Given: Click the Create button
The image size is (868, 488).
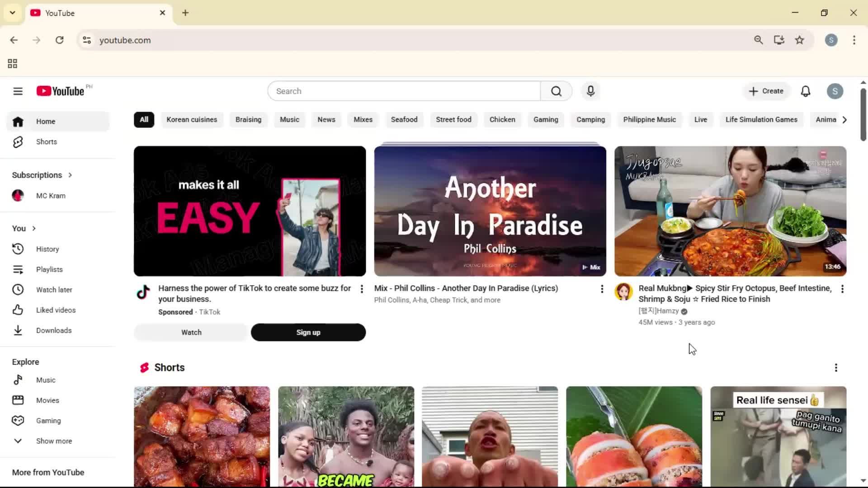Looking at the screenshot, I should 766,91.
